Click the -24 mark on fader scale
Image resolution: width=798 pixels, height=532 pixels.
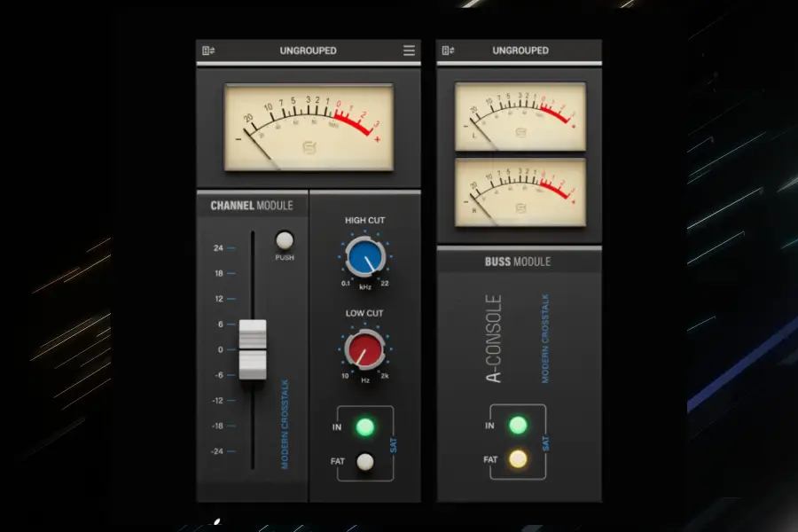pos(217,451)
